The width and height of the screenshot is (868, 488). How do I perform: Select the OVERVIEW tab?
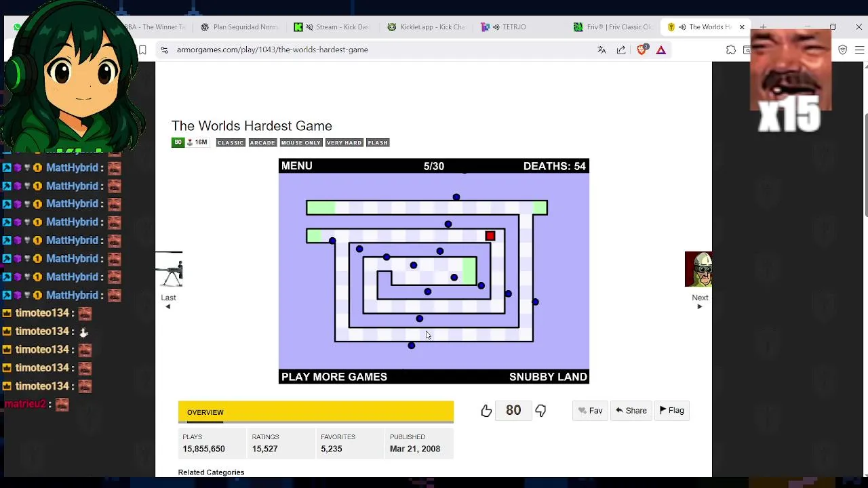coord(205,412)
